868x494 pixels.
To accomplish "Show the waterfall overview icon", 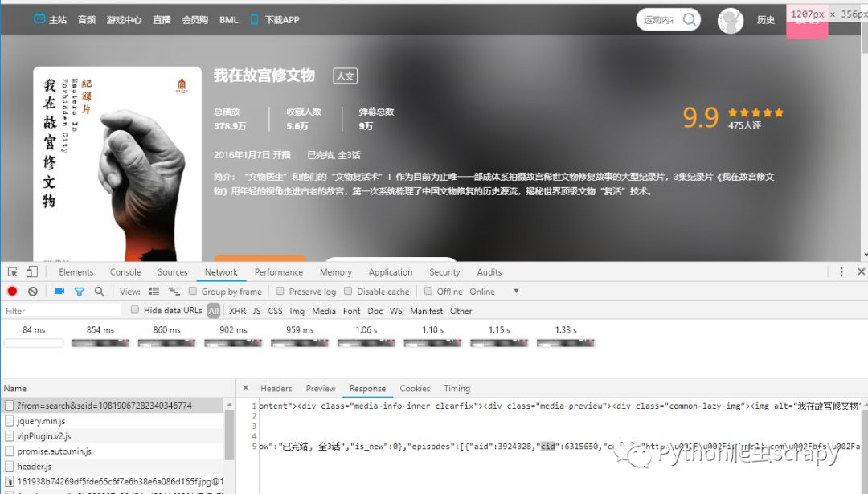I will pos(174,291).
